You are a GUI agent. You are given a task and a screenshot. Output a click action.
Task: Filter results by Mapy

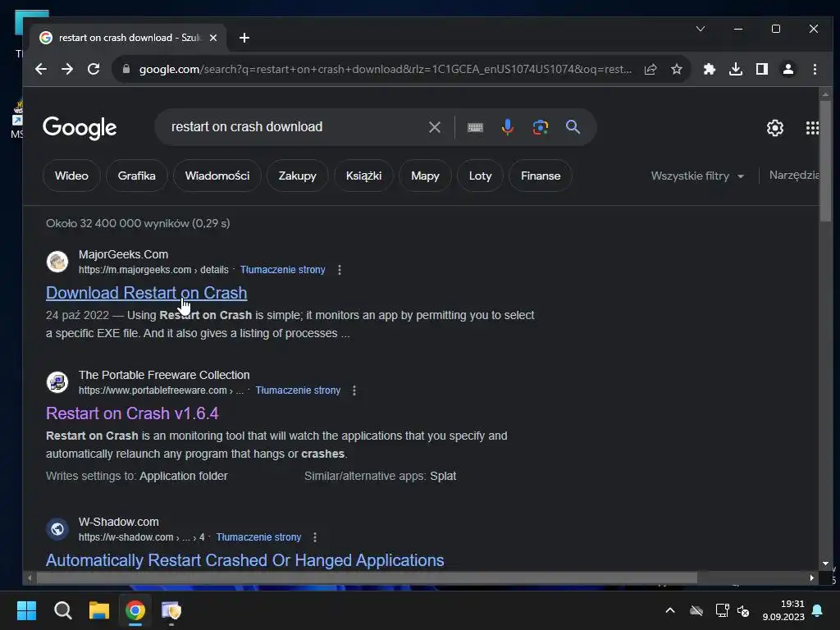[425, 176]
